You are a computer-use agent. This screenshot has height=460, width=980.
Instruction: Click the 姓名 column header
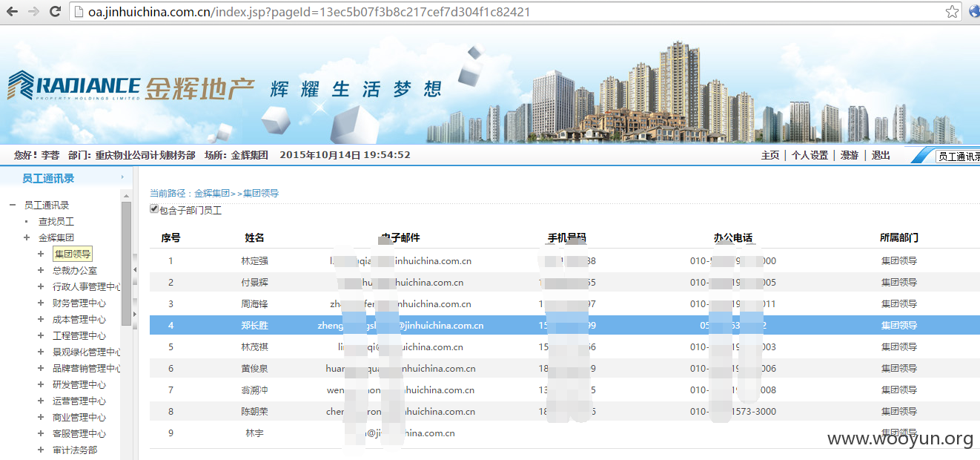[x=254, y=237]
